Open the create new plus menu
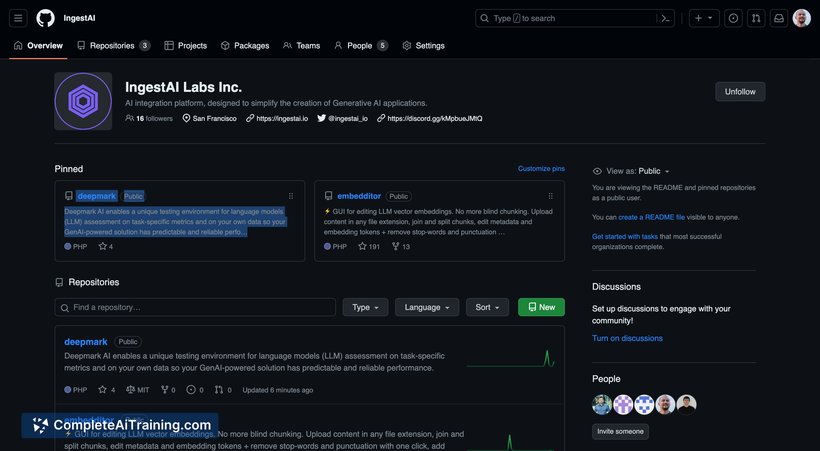Screen dimensions: 820x451 pyautogui.click(x=703, y=18)
